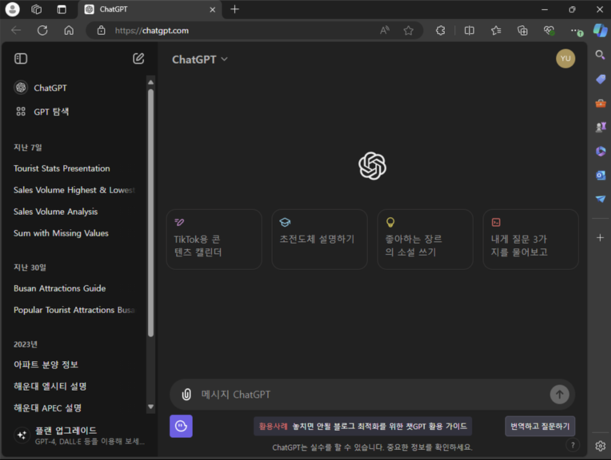
Task: Open Sales Volume Analysis chat
Action: click(x=55, y=212)
